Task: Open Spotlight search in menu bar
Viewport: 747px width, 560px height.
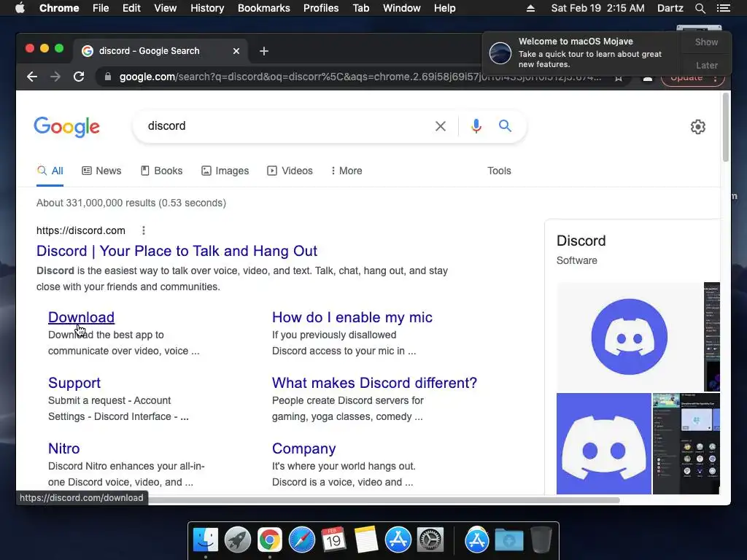Action: click(700, 8)
